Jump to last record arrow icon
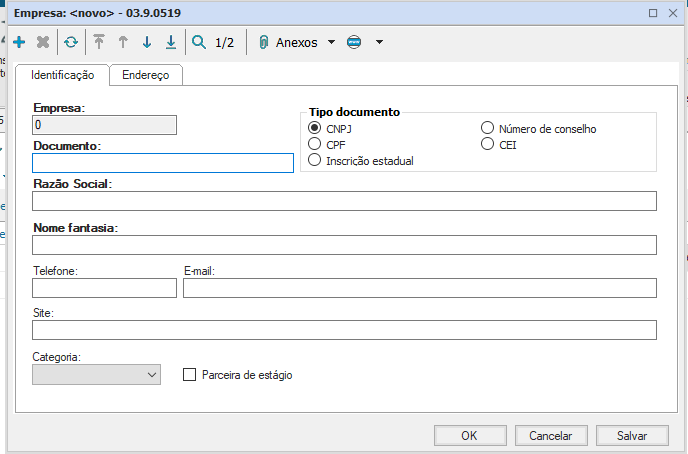 point(170,43)
